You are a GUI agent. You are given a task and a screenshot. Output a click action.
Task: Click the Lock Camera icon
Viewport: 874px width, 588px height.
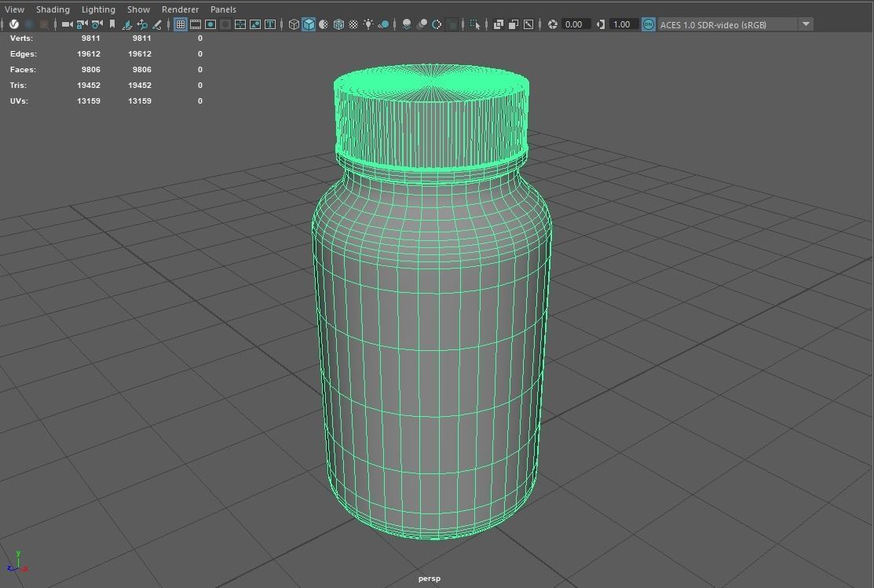point(82,24)
